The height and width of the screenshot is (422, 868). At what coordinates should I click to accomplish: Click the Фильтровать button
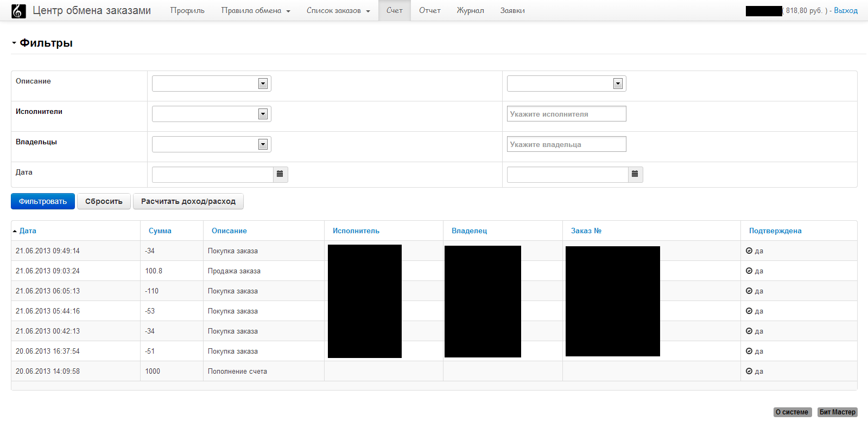coord(43,201)
